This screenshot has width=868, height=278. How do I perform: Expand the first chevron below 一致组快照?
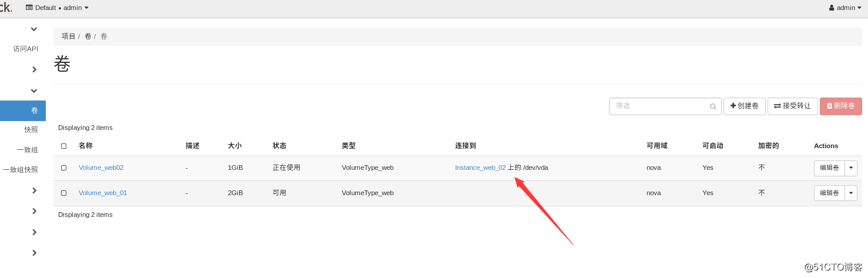34,190
